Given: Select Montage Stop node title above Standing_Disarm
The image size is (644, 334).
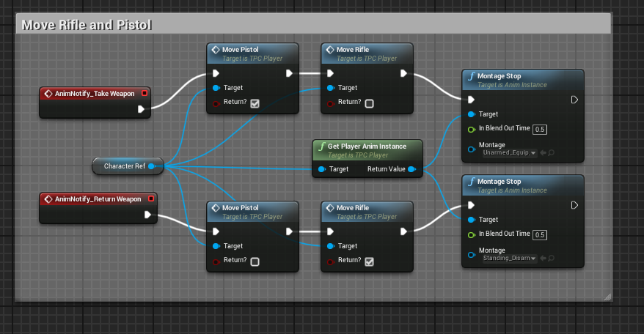Looking at the screenshot, I should click(499, 182).
